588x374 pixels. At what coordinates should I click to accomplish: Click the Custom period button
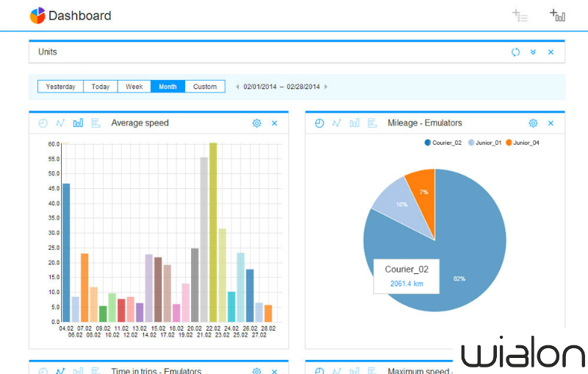[204, 87]
